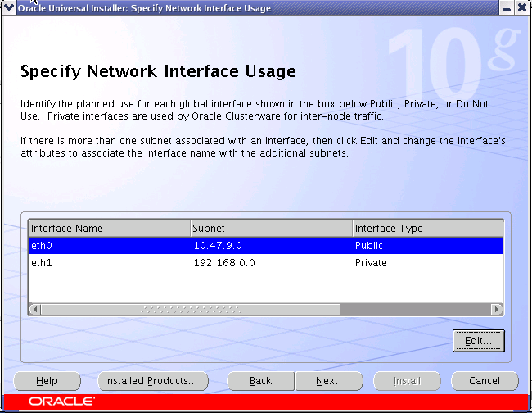Click the horizontal scrollbar thumb

pos(191,310)
